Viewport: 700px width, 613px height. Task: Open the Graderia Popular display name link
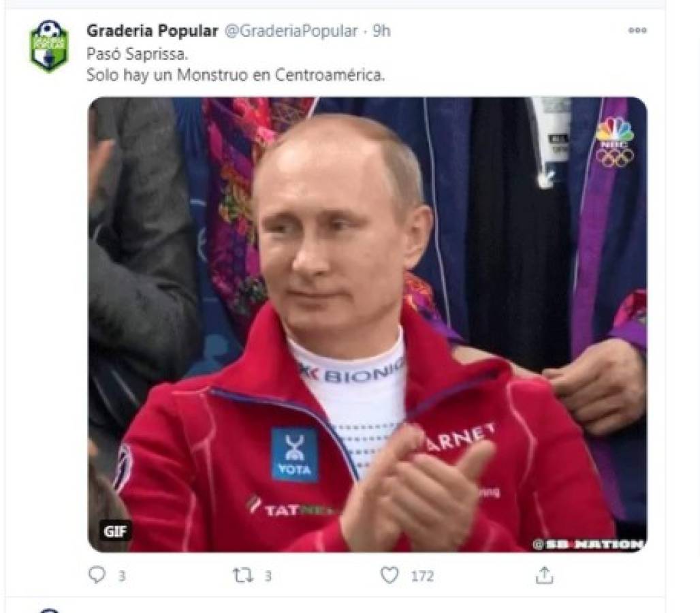tap(153, 31)
